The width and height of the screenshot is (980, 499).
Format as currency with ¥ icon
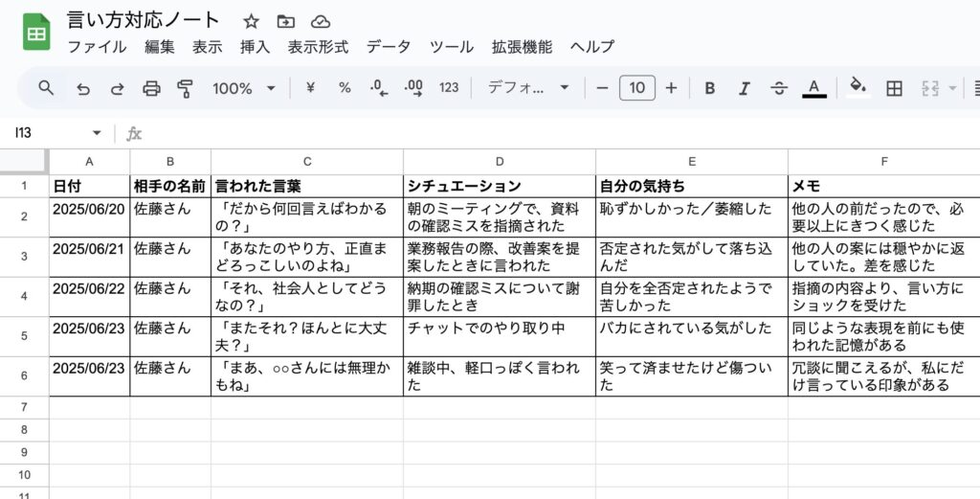pyautogui.click(x=310, y=88)
